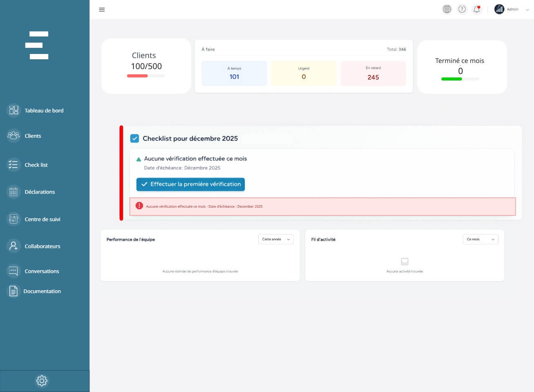Click the hamburger menu icon

click(102, 10)
